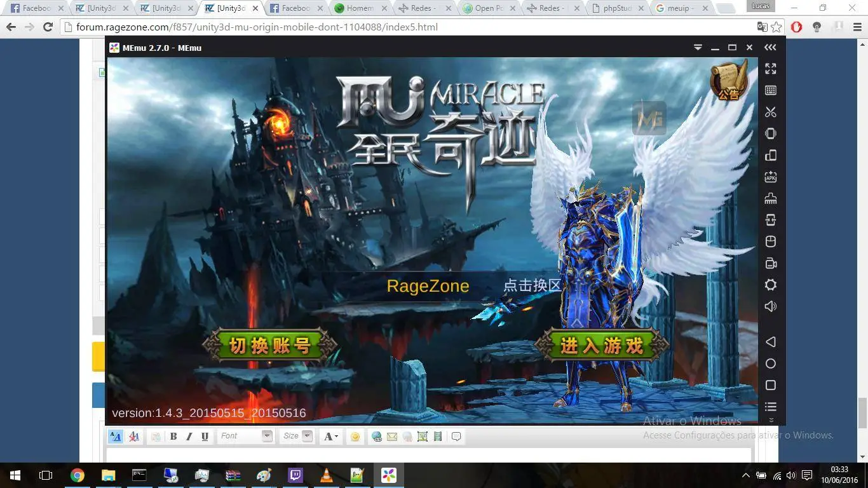Open the Windows Start menu
The width and height of the screenshot is (868, 488).
pos(15,475)
